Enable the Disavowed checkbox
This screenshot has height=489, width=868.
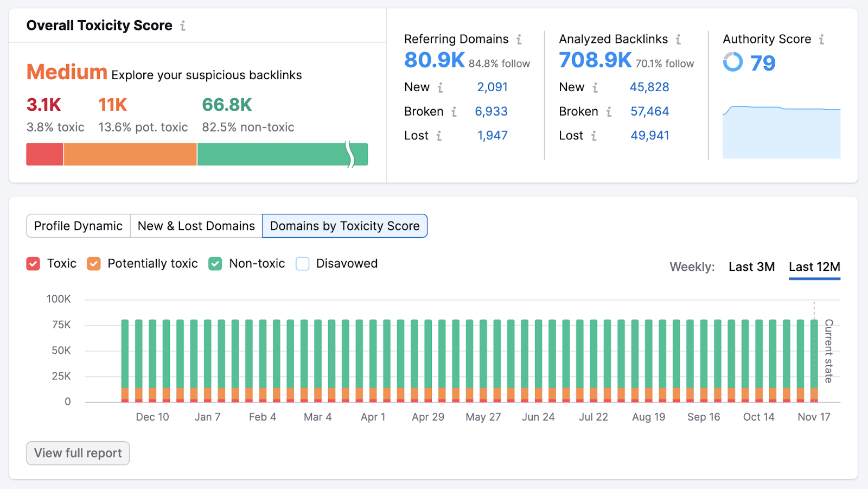point(303,264)
